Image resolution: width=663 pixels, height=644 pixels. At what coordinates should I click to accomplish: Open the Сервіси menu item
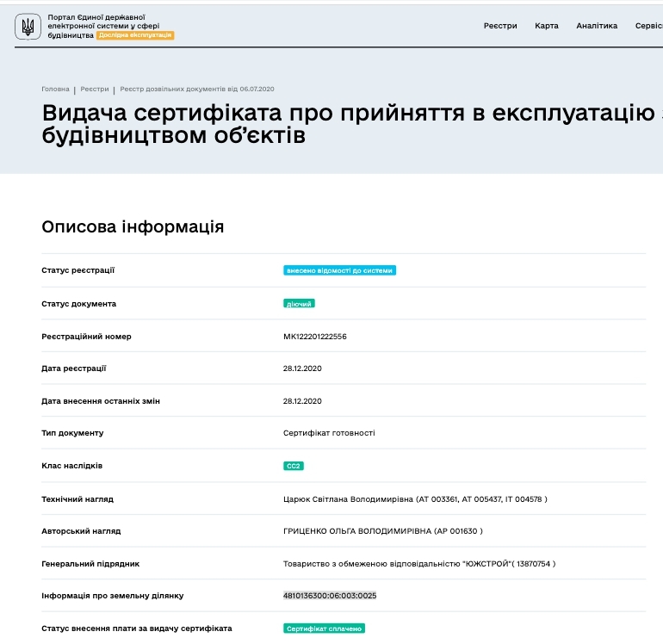click(649, 26)
